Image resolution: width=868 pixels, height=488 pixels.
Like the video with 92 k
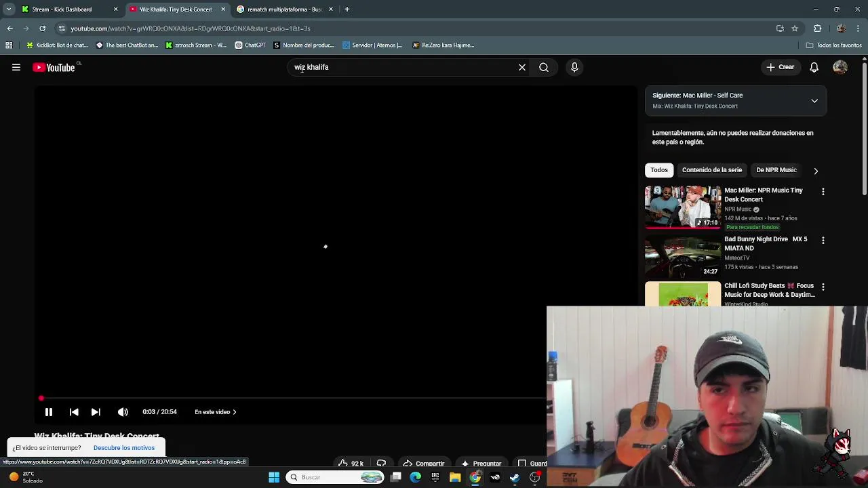click(x=351, y=464)
